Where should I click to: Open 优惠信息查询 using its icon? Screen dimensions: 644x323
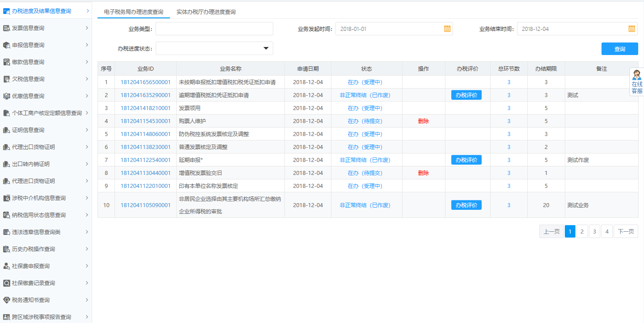coord(7,96)
